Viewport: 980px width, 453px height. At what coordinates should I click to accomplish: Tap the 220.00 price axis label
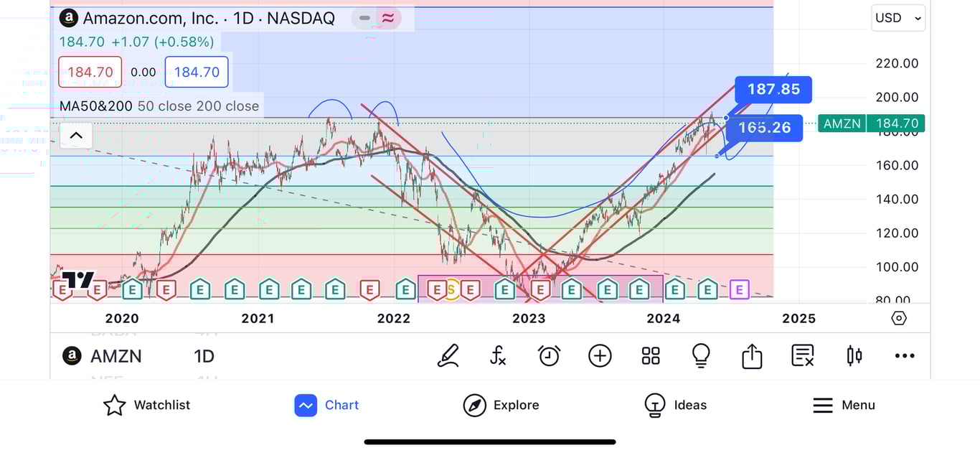pos(897,63)
